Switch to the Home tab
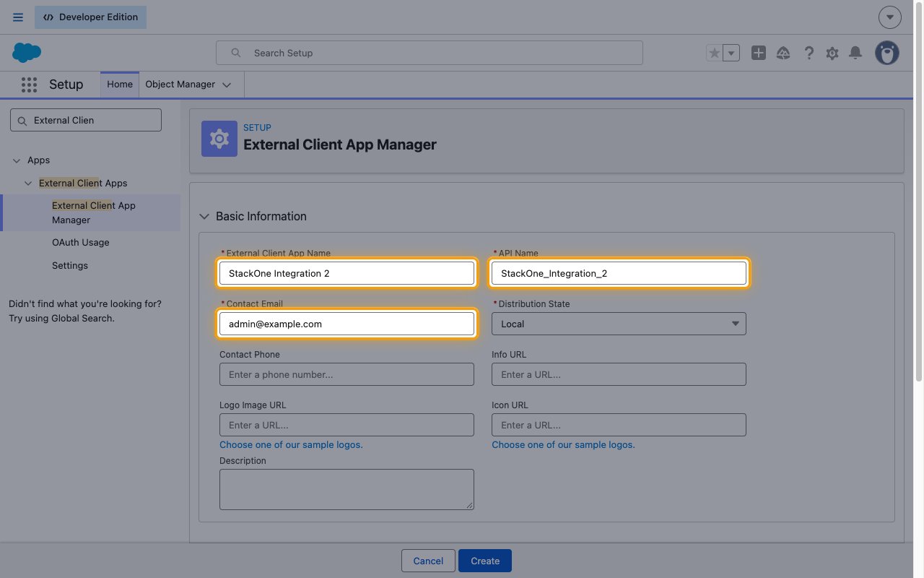This screenshot has width=924, height=578. pos(120,85)
